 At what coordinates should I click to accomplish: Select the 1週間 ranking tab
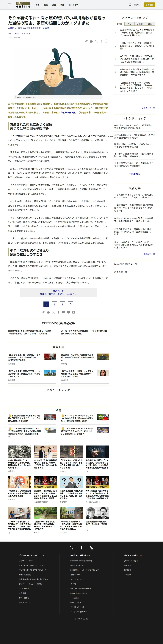coord(140,24)
